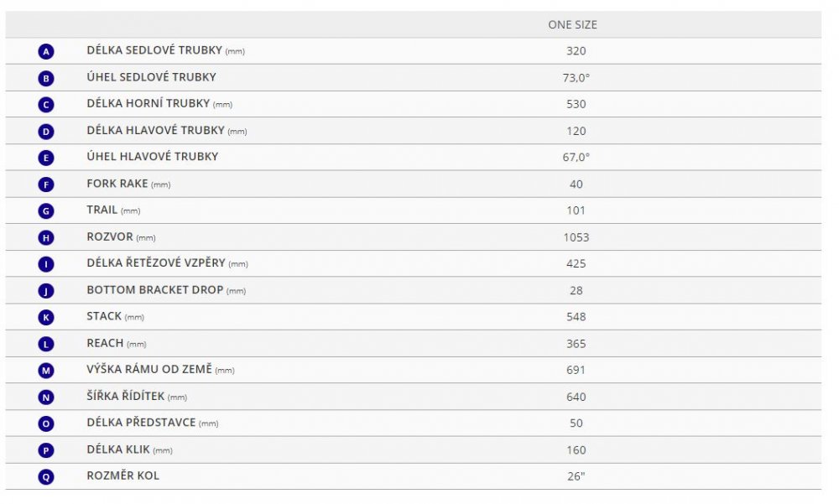
Task: Select the B badge for seat tube angle
Action: click(46, 79)
